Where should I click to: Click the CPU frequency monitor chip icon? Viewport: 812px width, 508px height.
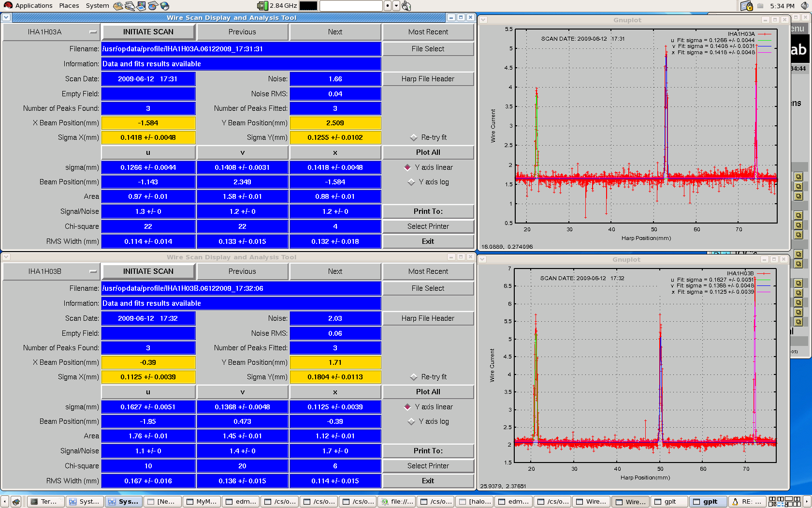(262, 6)
